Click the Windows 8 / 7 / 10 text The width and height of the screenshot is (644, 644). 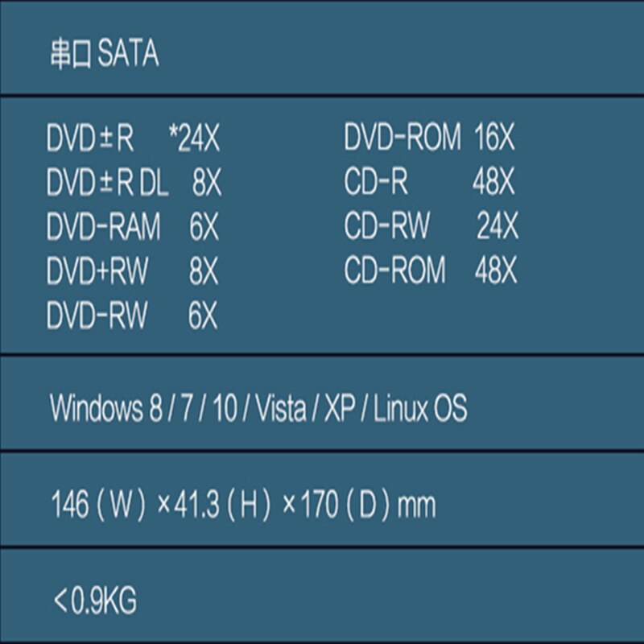click(143, 408)
